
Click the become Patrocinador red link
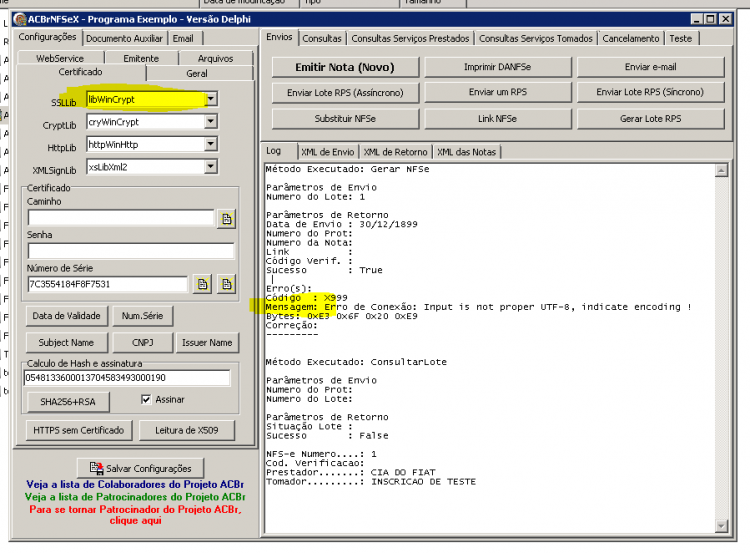click(x=135, y=515)
